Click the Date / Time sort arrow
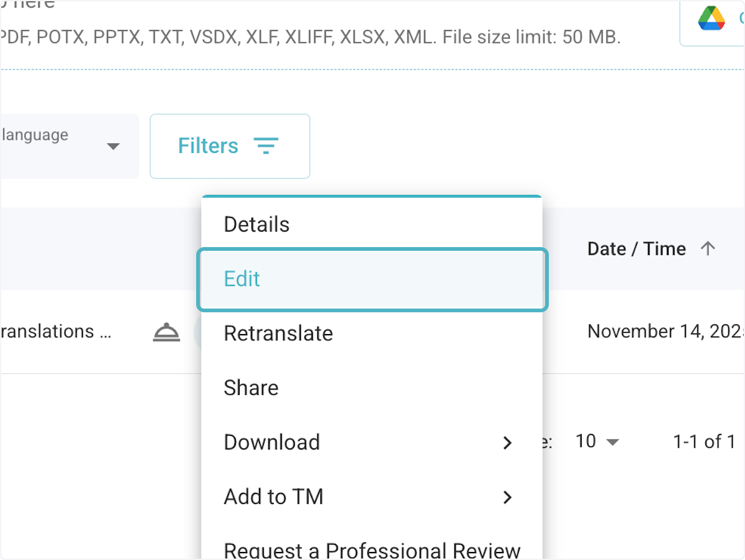Viewport: 745px width, 560px height. point(708,249)
